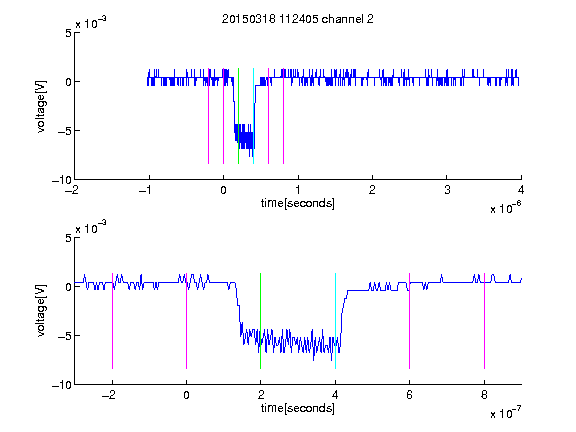Click the first magenta marker in top plot
This screenshot has width=576, height=432.
pyautogui.click(x=209, y=116)
